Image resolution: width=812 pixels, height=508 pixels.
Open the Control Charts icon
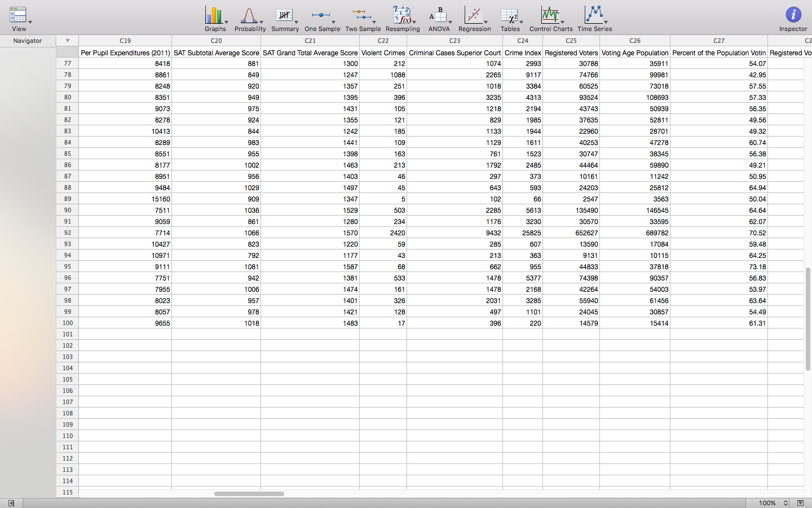pos(550,15)
